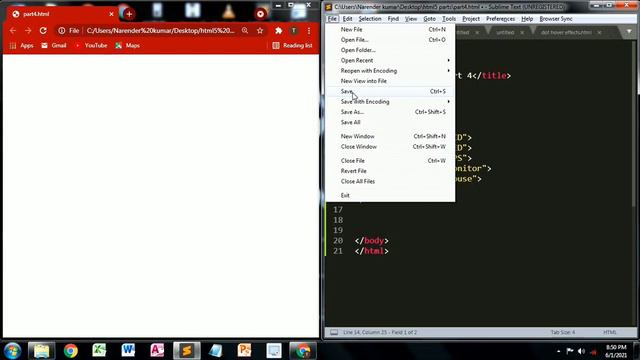Click the Chrome address bar URL
This screenshot has width=640, height=360.
(x=160, y=31)
